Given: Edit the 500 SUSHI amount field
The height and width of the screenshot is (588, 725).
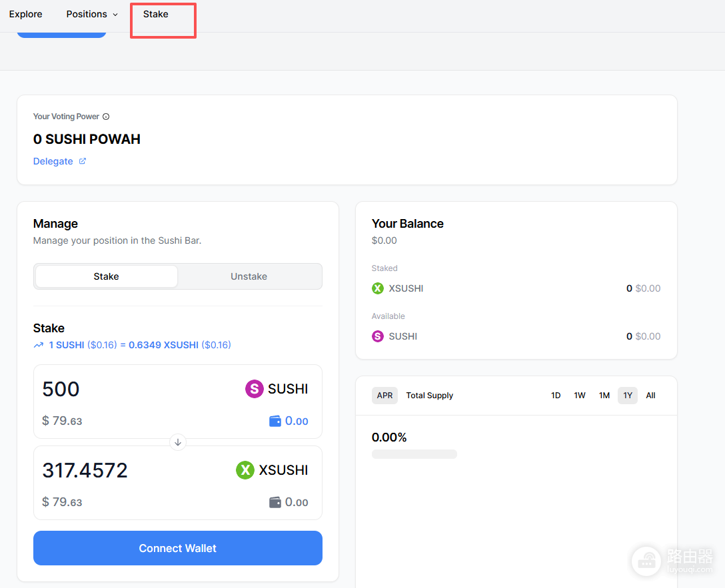Looking at the screenshot, I should [61, 389].
